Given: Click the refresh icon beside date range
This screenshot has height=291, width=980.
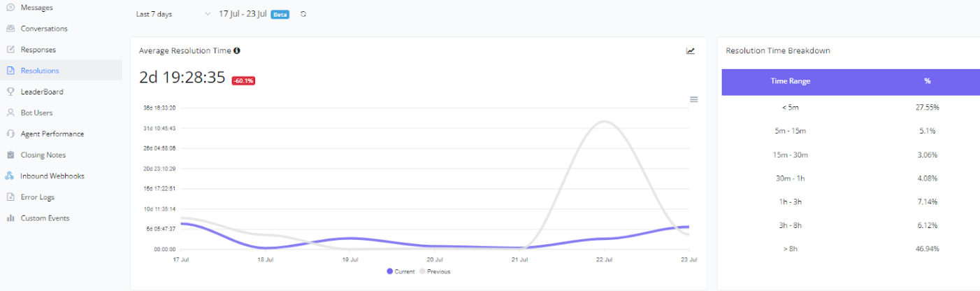Looking at the screenshot, I should click(x=303, y=14).
